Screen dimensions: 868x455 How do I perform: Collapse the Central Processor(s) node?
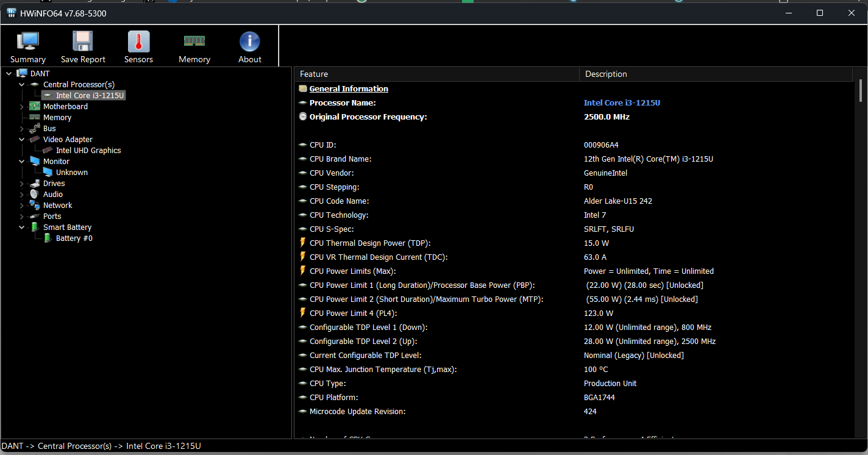pos(22,85)
